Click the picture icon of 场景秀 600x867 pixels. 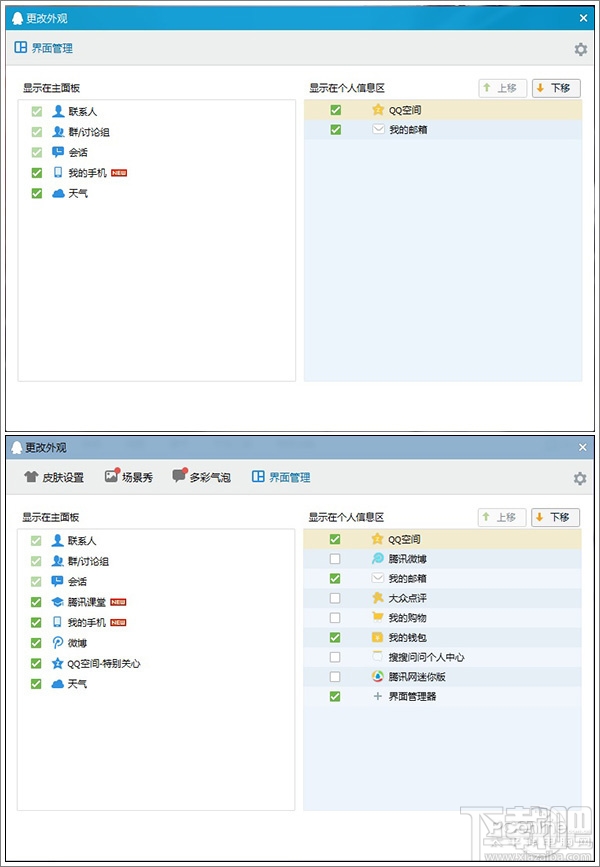(x=112, y=476)
